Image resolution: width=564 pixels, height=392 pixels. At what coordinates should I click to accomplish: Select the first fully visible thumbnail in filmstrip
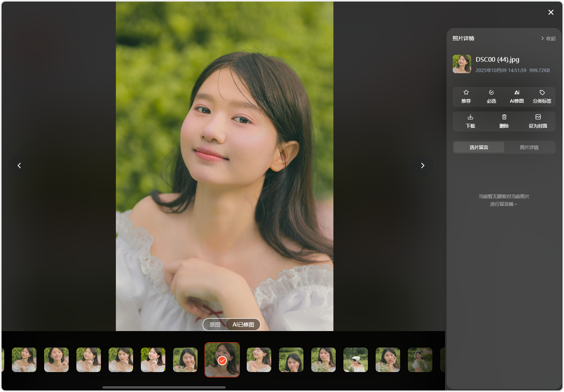[24, 360]
